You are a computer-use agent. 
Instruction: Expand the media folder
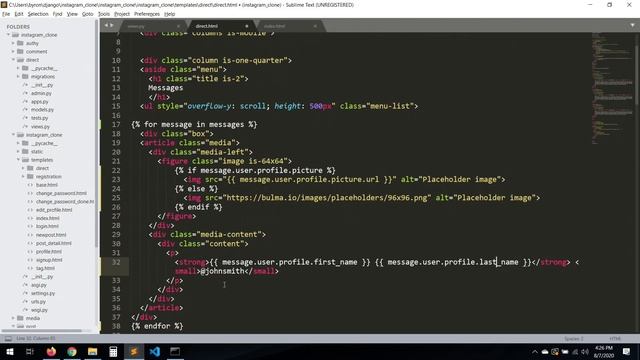pyautogui.click(x=13, y=318)
